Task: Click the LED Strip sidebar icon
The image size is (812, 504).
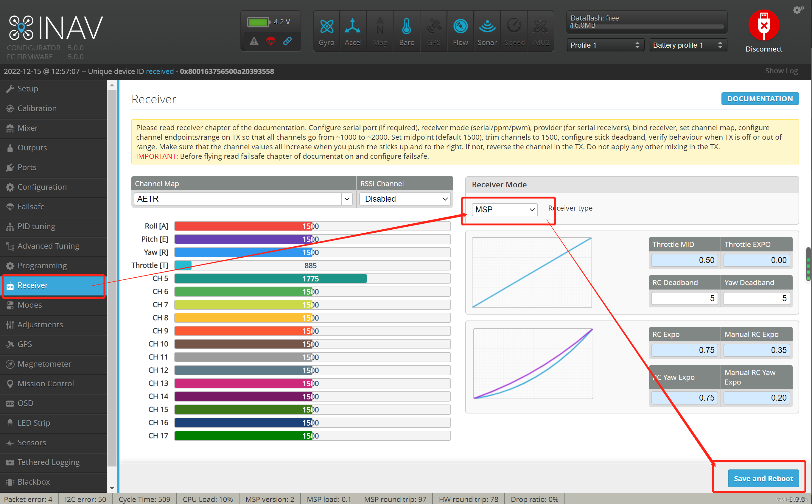Action: coord(10,423)
